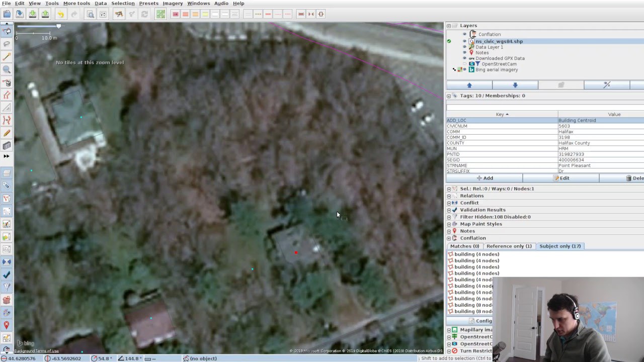The width and height of the screenshot is (644, 362).
Task: Switch to Subject only (17) tab
Action: 560,246
